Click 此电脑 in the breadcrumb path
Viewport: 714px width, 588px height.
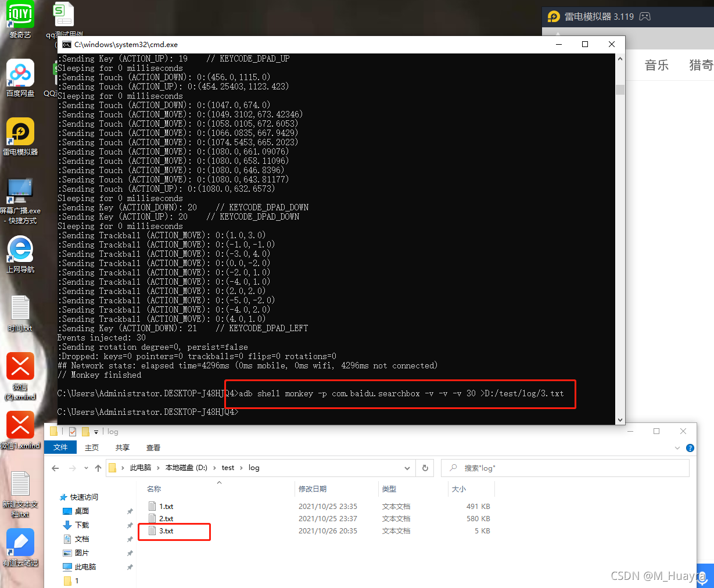140,468
